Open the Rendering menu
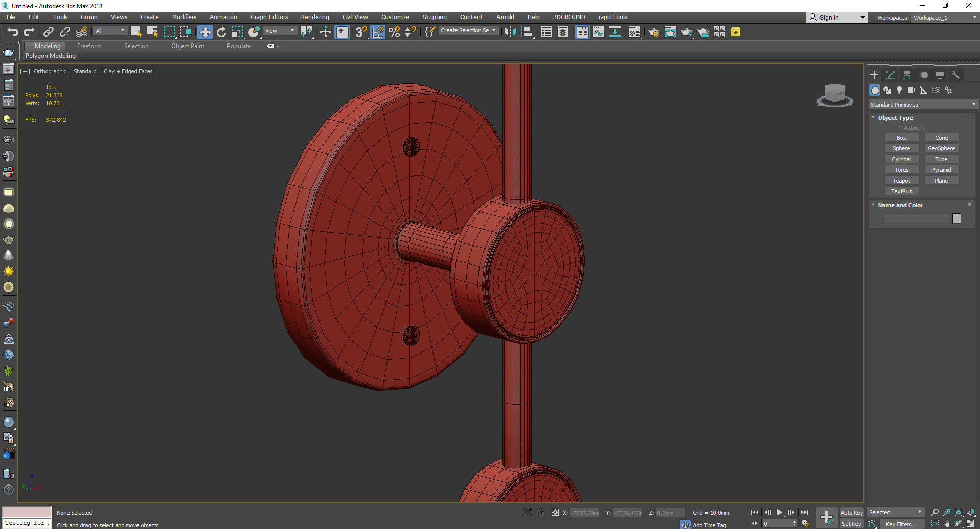Viewport: 980px width, 529px height. coord(315,17)
